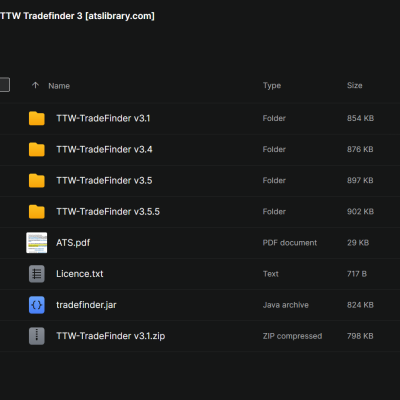
Task: Click the ZIP compressed type label
Action: 292,336
